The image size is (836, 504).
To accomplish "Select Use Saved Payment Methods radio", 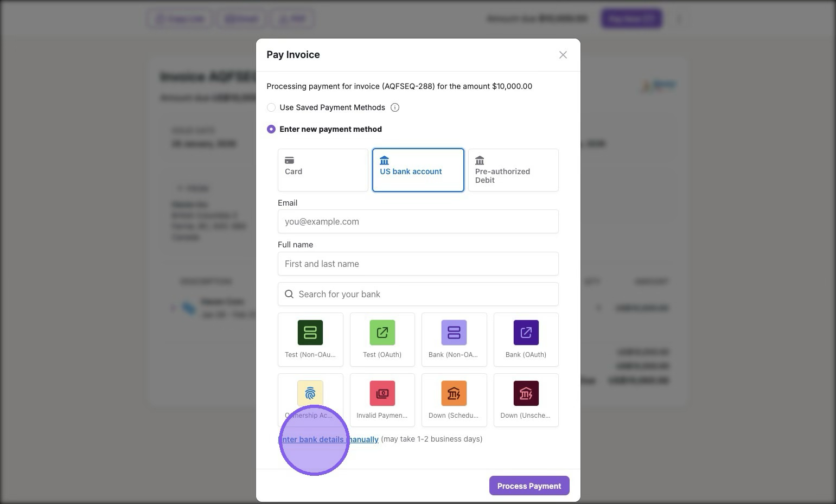I will coord(271,107).
